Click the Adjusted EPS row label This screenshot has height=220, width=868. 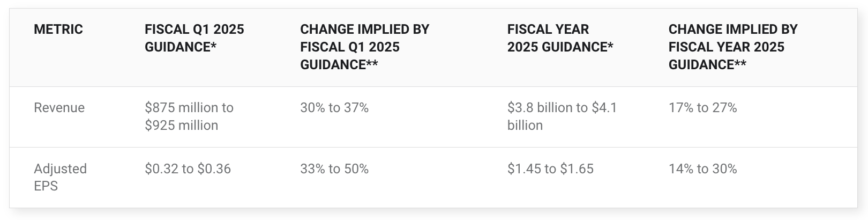[60, 177]
